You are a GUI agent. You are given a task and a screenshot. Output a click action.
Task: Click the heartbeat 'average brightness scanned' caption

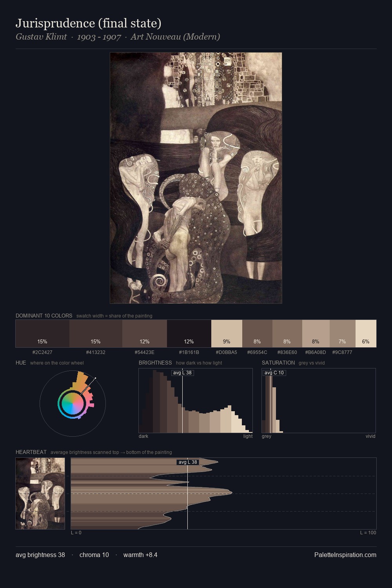(111, 452)
